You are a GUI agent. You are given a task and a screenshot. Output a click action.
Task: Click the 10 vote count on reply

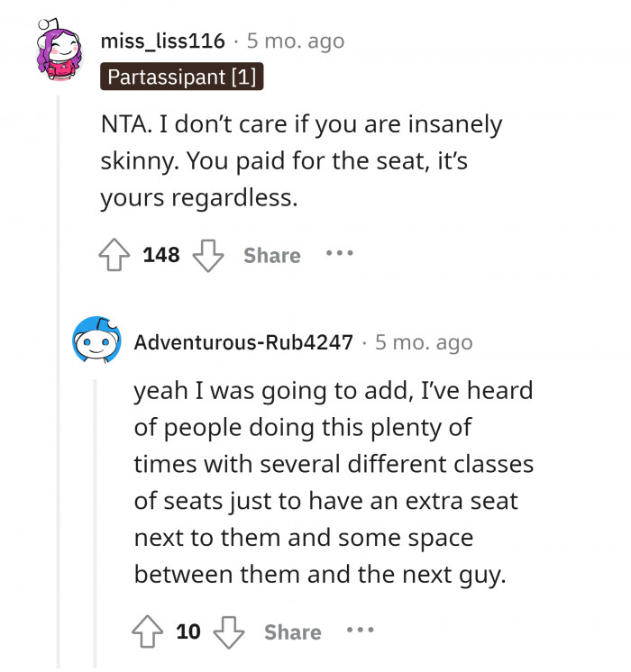[188, 631]
